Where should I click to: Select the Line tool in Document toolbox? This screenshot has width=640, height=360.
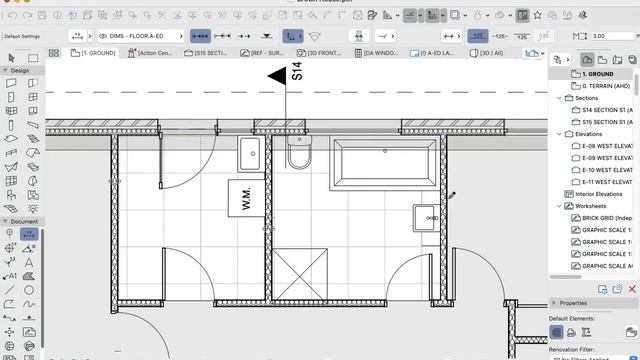coord(9,290)
